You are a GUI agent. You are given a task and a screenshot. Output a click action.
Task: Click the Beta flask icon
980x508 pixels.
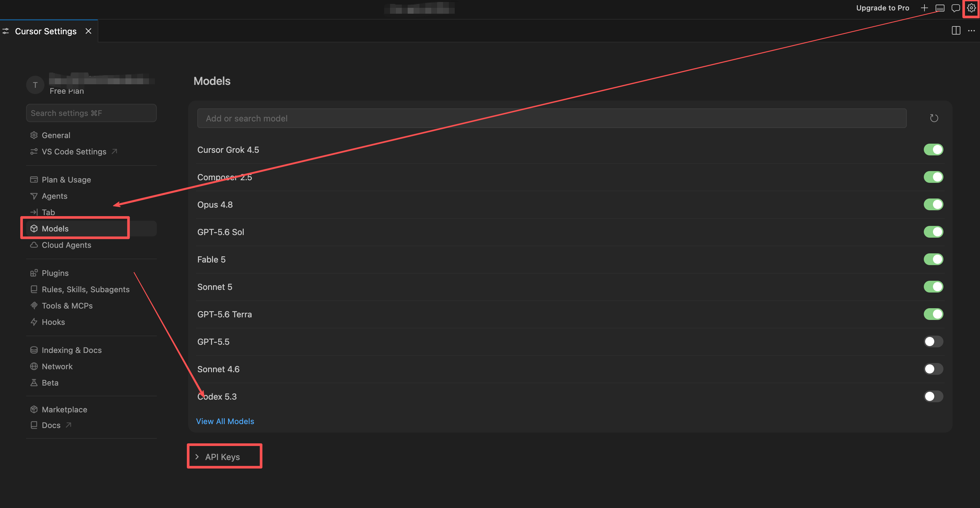coord(34,383)
